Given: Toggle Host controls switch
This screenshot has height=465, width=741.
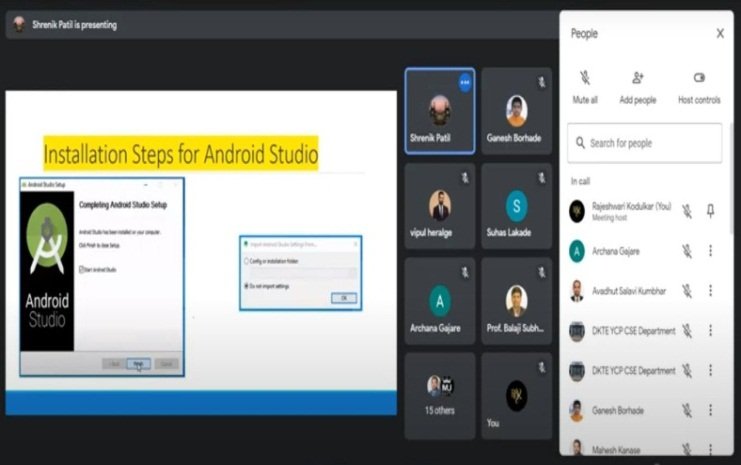Looking at the screenshot, I should point(699,78).
